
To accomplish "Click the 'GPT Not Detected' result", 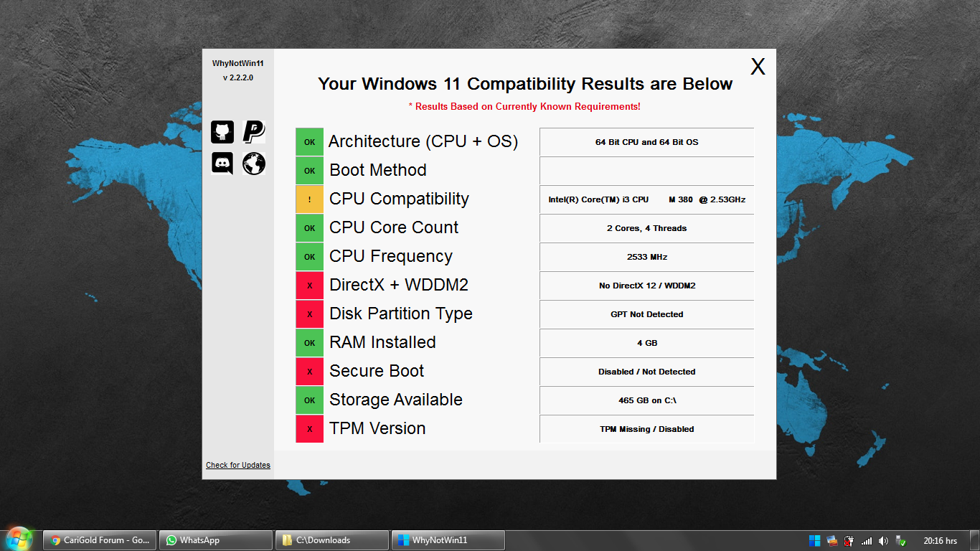I will (646, 314).
